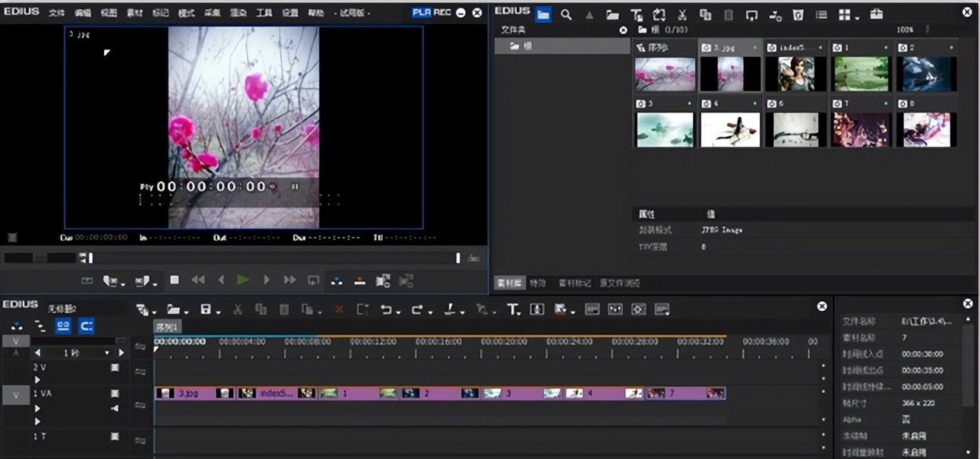Click the scissors Cut icon in the bin toolbar

click(682, 14)
